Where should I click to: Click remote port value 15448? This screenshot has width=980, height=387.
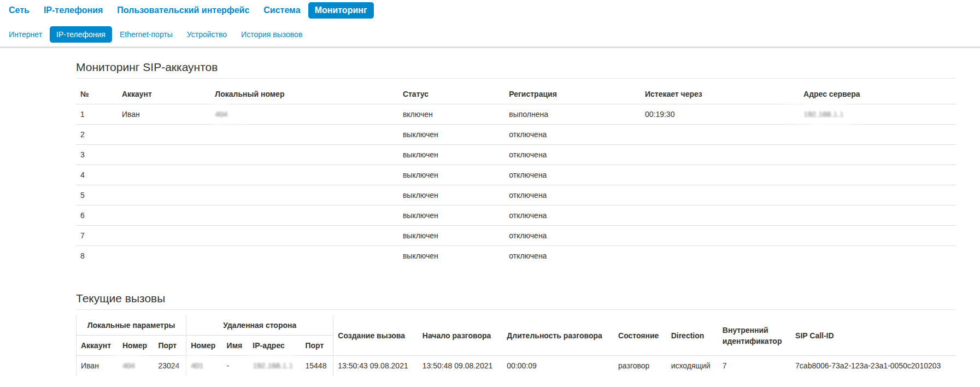coord(316,366)
